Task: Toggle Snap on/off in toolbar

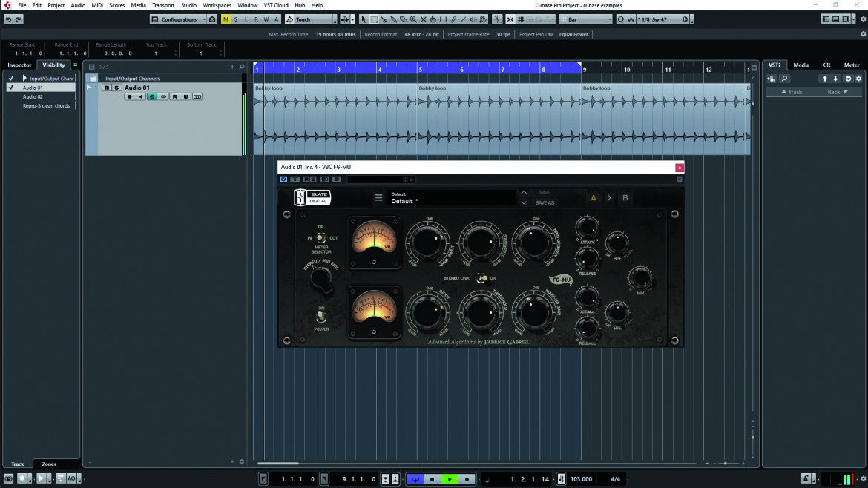Action: [510, 19]
